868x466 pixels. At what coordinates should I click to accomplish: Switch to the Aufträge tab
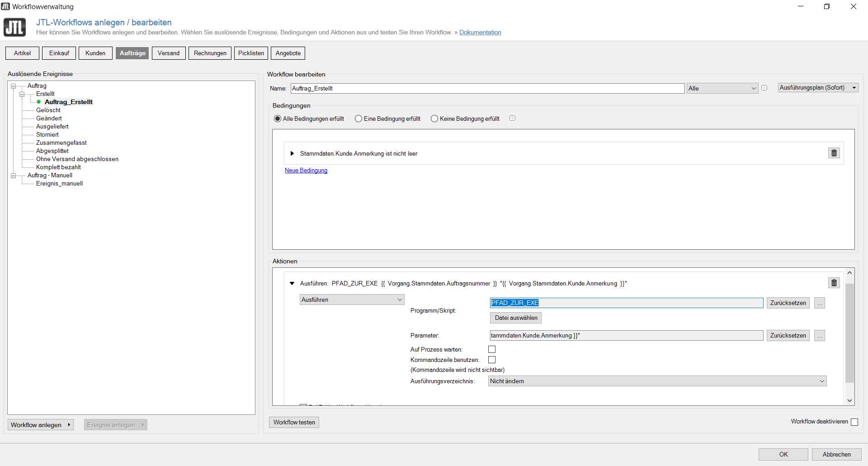click(x=132, y=53)
